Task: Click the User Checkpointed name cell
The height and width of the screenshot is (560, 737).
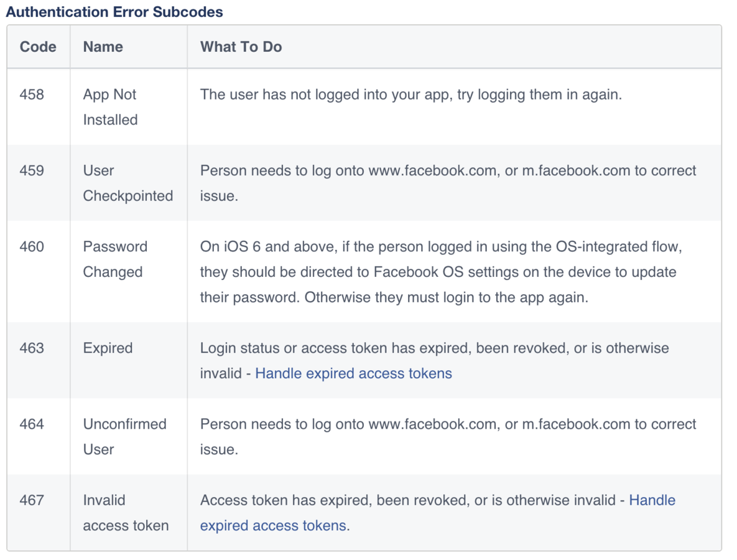Action: pos(128,183)
